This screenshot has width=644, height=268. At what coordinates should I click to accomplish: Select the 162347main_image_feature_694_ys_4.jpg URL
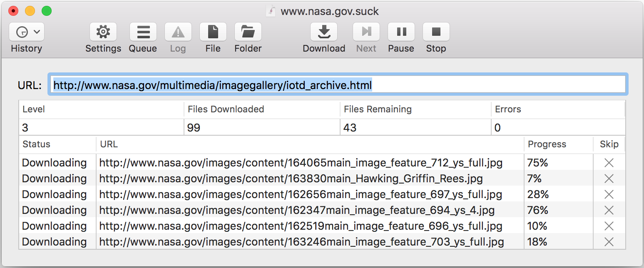tap(297, 210)
